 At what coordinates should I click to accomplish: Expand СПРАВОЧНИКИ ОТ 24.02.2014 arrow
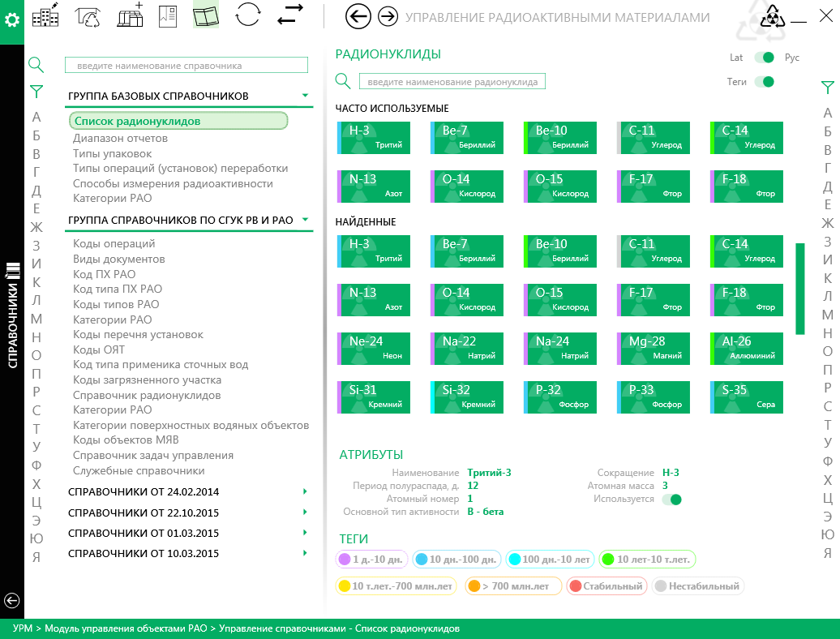pos(305,491)
